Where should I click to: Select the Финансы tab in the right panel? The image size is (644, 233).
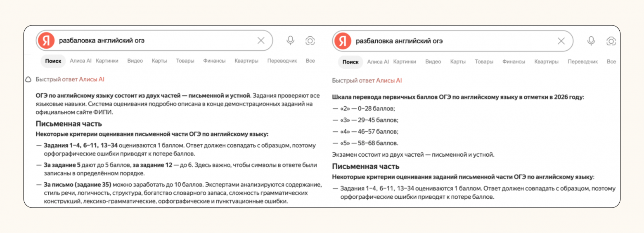(x=514, y=62)
